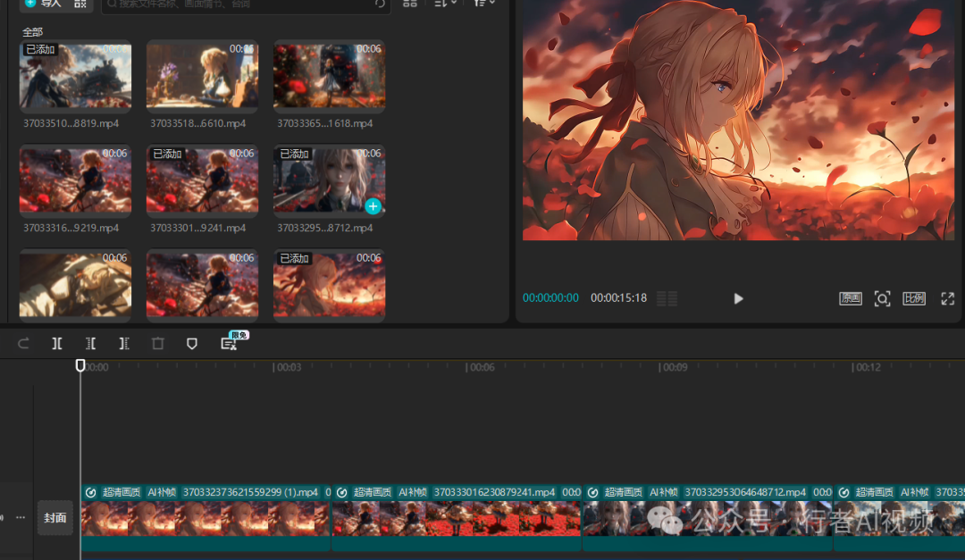965x560 pixels.
Task: Open the grid overlay icon beside the duration
Action: coord(667,298)
